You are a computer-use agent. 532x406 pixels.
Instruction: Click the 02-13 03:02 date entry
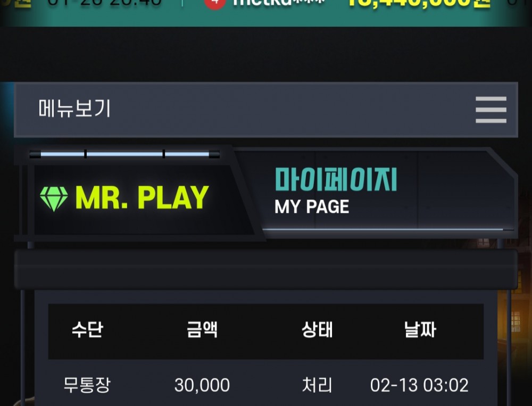(419, 385)
